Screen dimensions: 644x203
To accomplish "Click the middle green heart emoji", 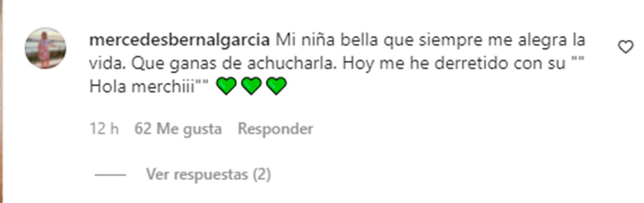I will [251, 86].
